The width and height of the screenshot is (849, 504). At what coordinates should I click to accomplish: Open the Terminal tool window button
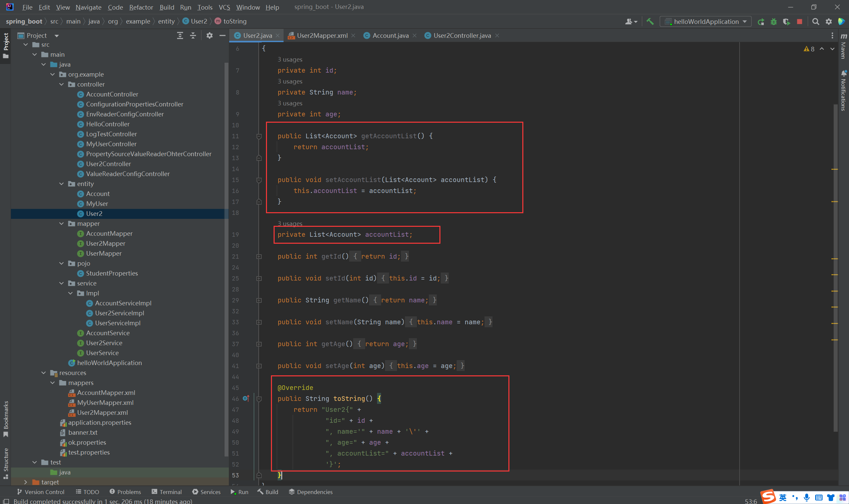point(167,492)
